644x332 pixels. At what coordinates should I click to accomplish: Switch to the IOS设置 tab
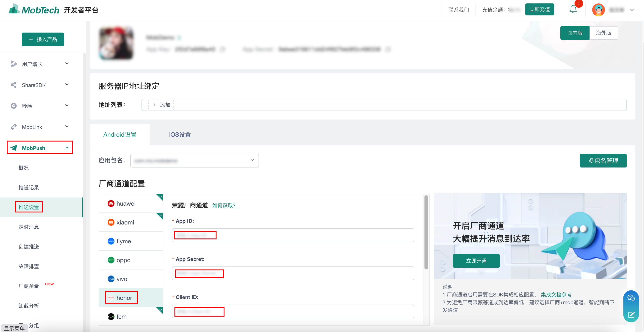pos(179,134)
